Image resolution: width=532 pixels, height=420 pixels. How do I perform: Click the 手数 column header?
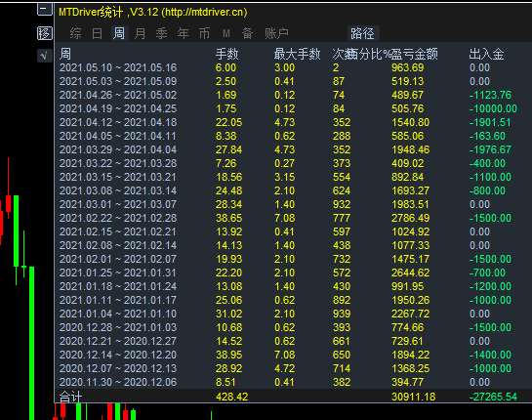(x=227, y=54)
